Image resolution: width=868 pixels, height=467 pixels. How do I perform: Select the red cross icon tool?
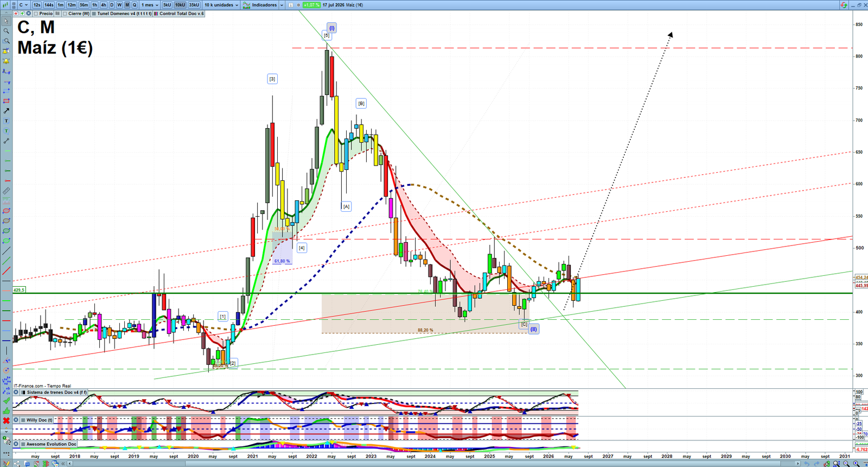click(7, 421)
